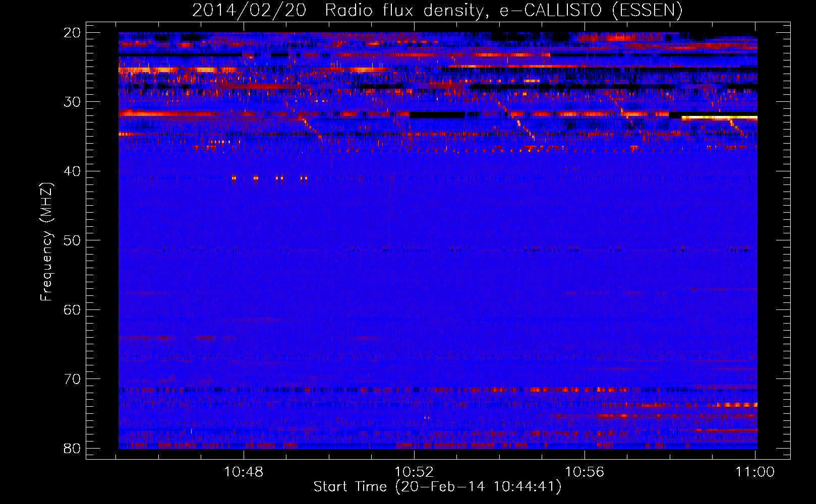The width and height of the screenshot is (816, 504).
Task: Click the 11:00 time tick label
Action: 755,472
